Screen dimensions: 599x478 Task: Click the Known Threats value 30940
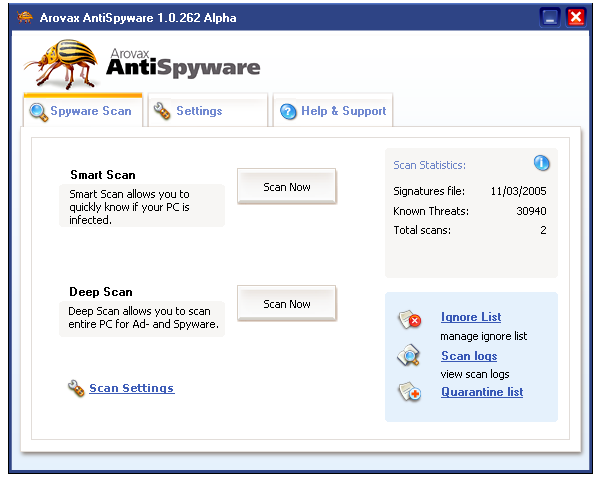tap(531, 211)
